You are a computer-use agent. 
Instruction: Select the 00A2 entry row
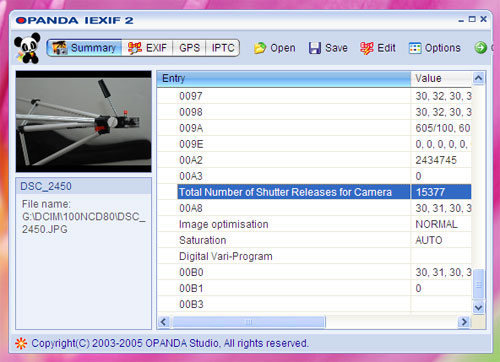click(x=314, y=160)
